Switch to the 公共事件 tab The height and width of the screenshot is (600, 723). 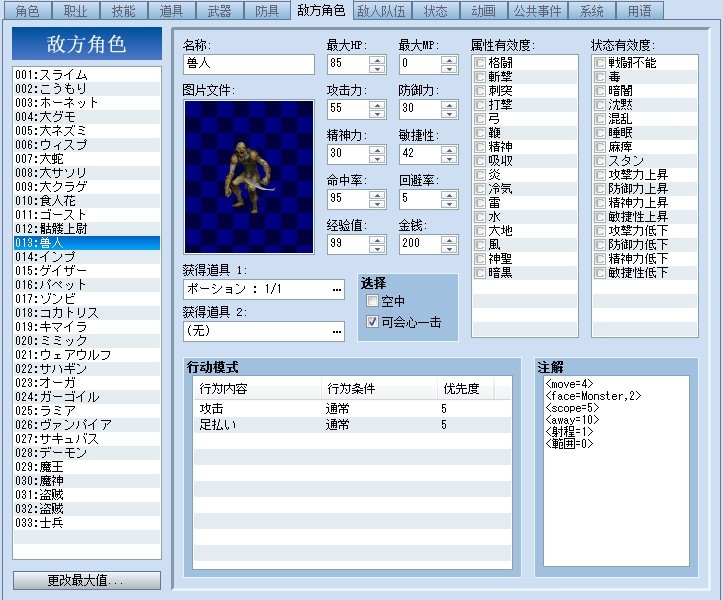click(538, 11)
